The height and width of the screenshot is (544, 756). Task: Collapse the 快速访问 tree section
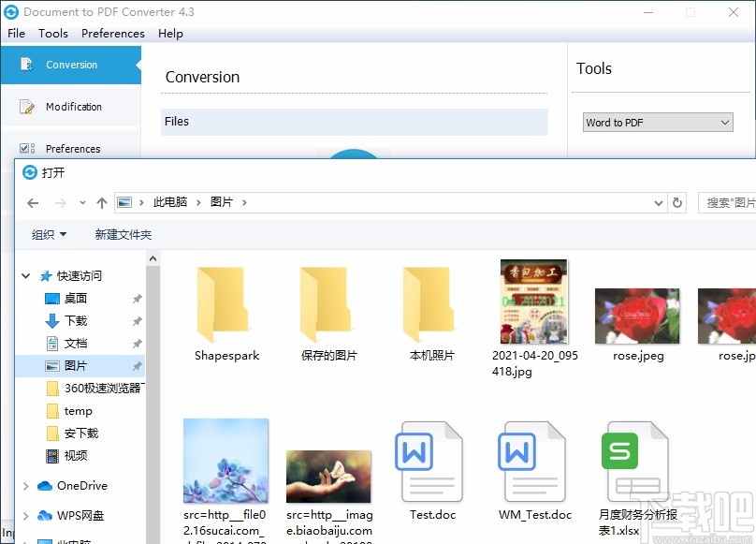point(25,275)
